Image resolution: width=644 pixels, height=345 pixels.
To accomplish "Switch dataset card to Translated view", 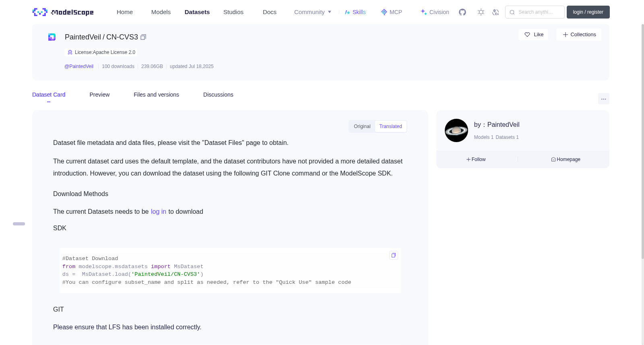I will click(391, 126).
